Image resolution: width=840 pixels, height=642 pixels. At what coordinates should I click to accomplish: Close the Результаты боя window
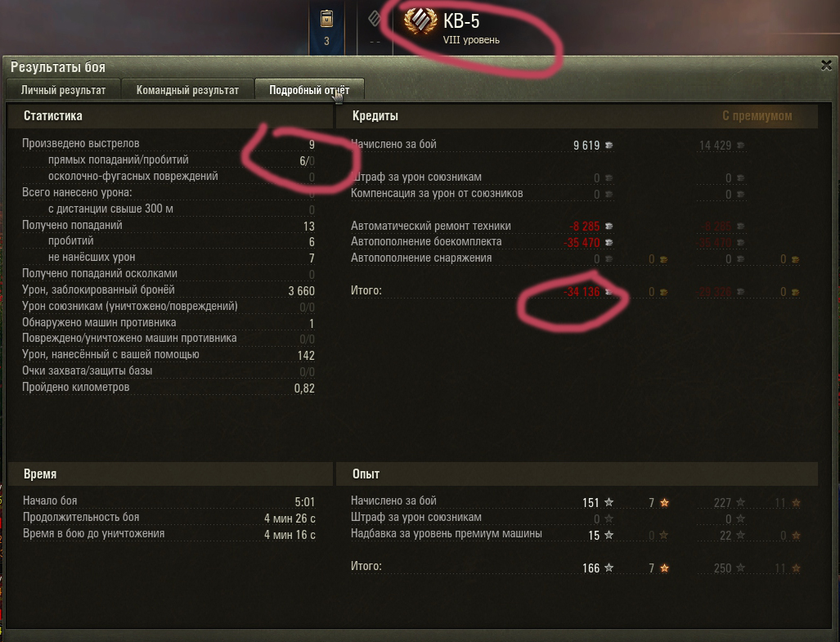826,65
